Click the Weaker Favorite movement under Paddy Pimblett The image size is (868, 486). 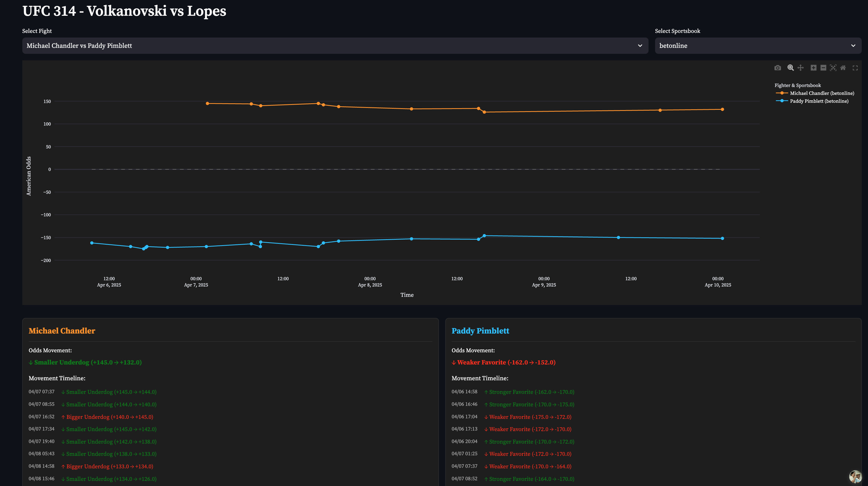(x=503, y=362)
